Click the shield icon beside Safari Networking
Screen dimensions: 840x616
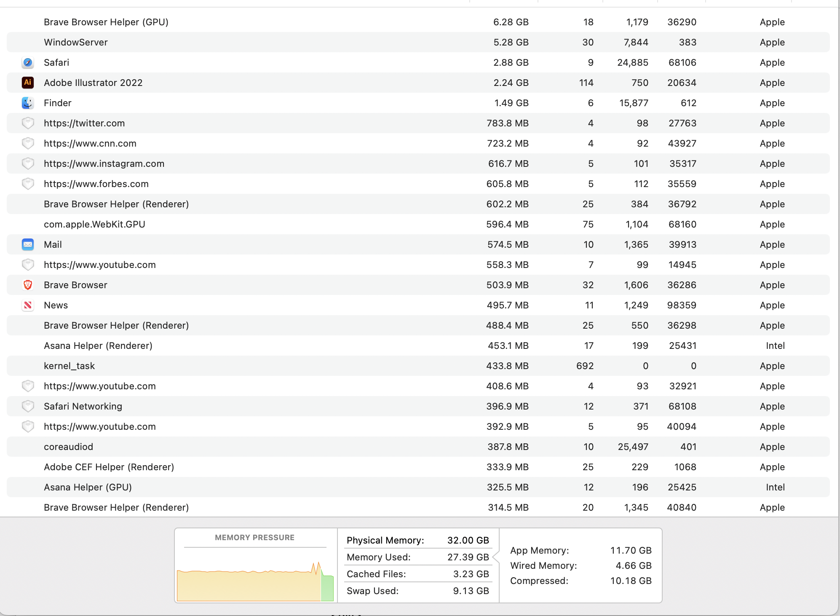point(28,406)
